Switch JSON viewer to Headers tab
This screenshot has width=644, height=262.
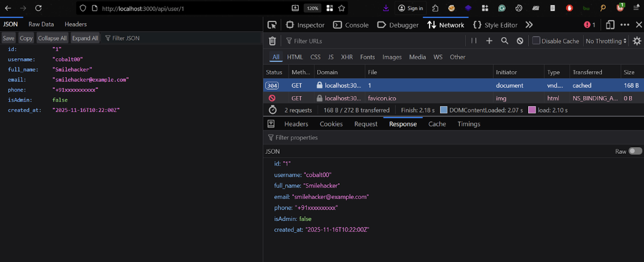tap(75, 24)
